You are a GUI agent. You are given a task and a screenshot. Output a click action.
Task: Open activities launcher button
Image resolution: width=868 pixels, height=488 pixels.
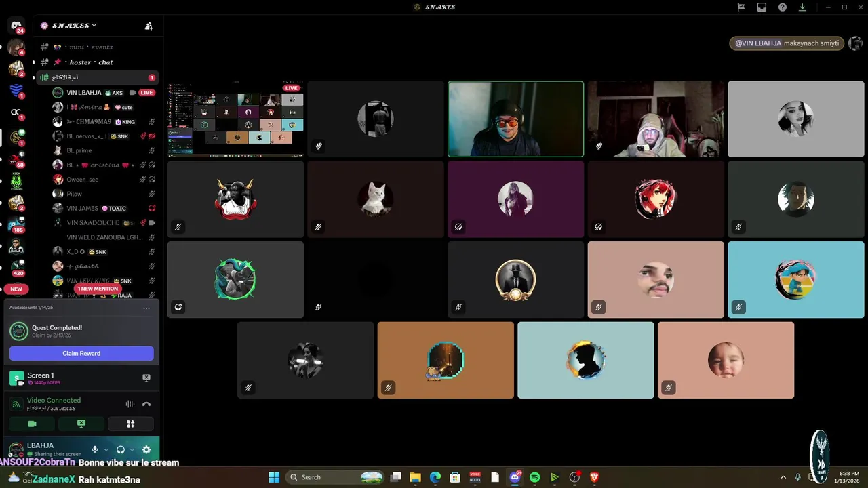coord(131,424)
